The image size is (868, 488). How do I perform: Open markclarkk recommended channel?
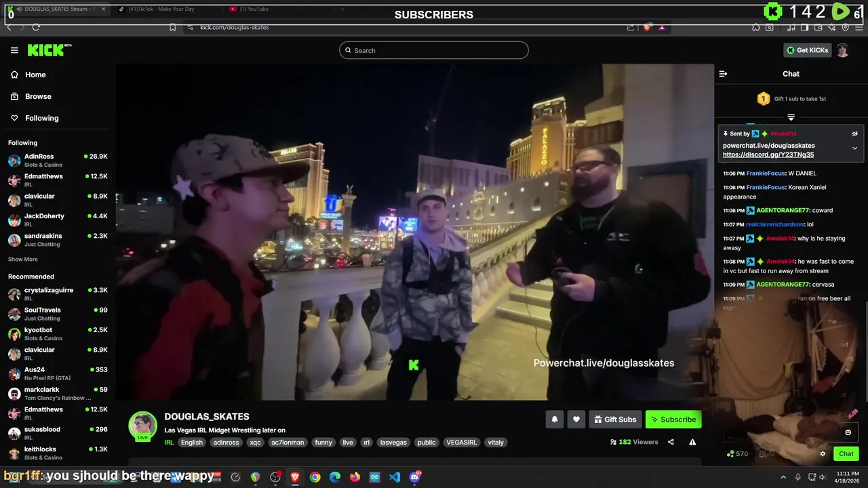[58, 393]
